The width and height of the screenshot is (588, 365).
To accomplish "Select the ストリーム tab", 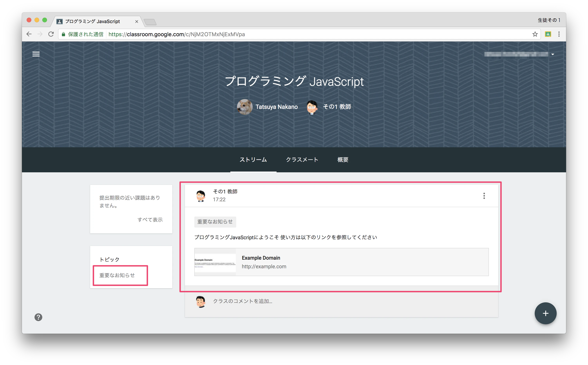I will pos(253,160).
